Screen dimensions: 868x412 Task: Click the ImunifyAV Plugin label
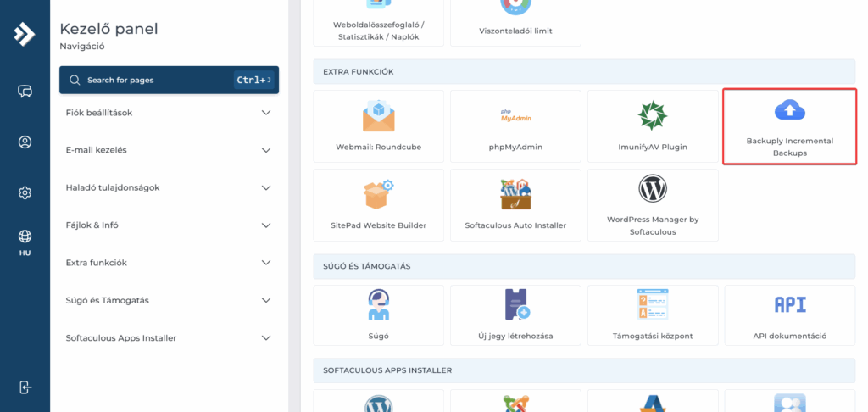(x=653, y=148)
